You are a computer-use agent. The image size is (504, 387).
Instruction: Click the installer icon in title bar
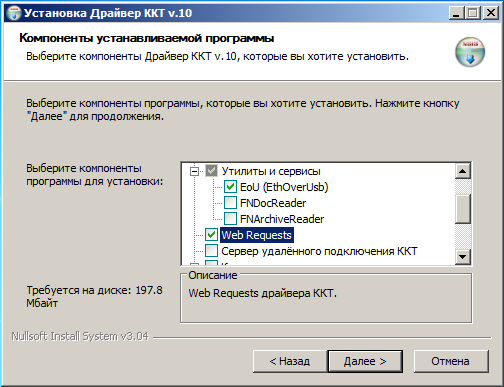point(14,13)
